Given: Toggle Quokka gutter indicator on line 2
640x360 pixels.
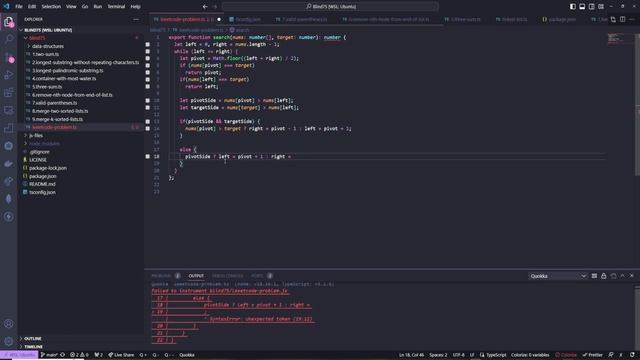Looking at the screenshot, I should 148,44.
